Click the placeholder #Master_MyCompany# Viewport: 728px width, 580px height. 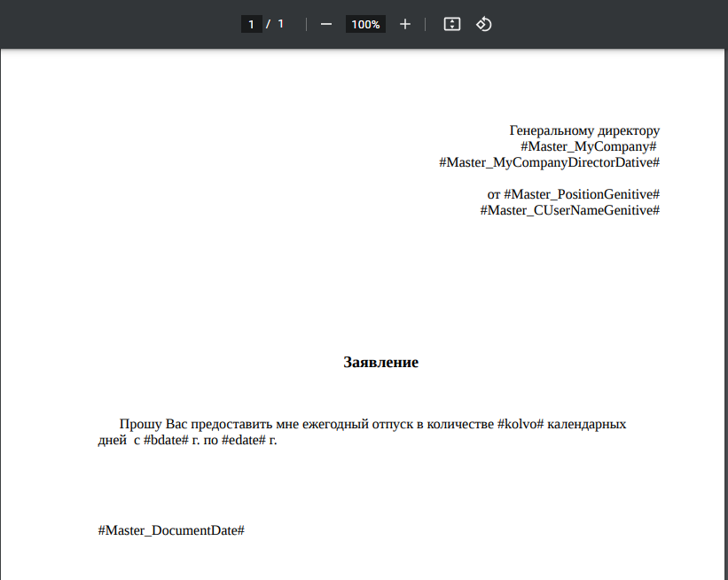tap(588, 146)
